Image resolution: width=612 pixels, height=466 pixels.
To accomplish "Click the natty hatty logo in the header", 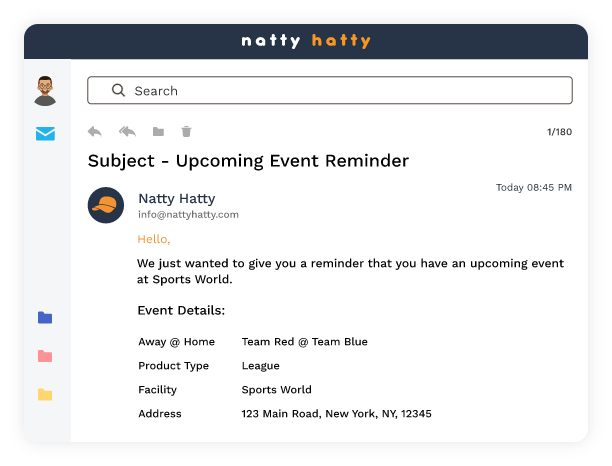I will coord(306,41).
